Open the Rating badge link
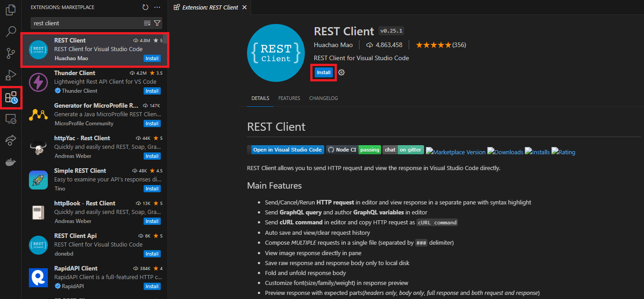 pos(563,152)
